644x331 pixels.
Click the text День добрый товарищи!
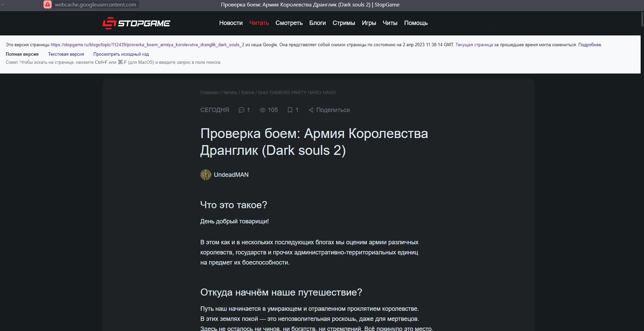pos(234,221)
